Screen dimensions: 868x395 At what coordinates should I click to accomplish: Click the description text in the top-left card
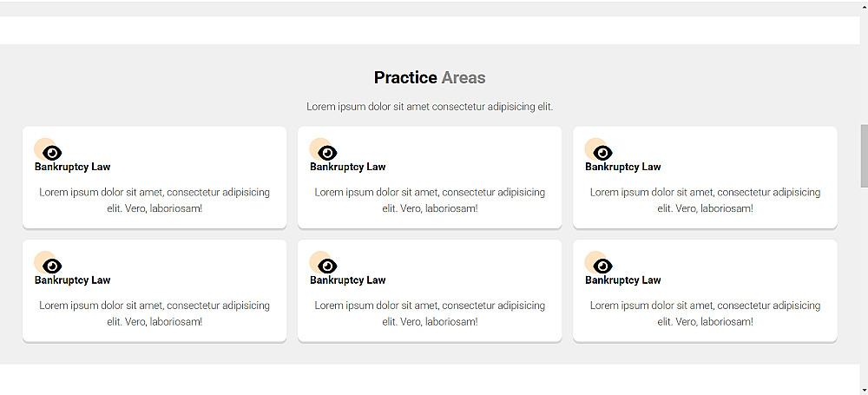(155, 201)
